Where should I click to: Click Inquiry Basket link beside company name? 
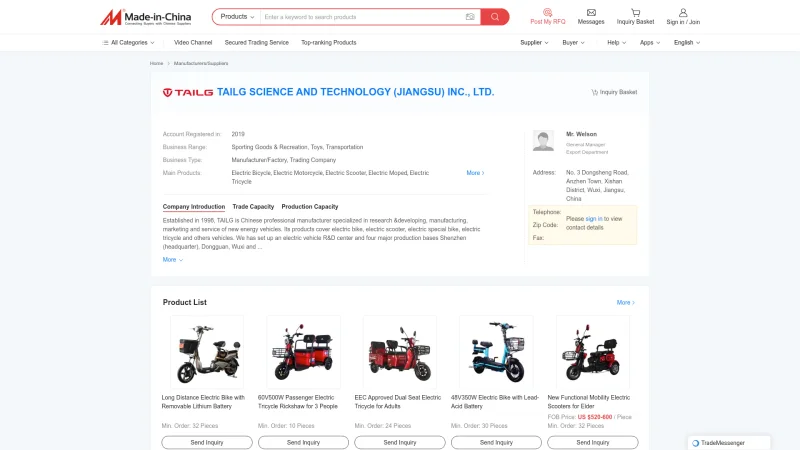tap(614, 92)
